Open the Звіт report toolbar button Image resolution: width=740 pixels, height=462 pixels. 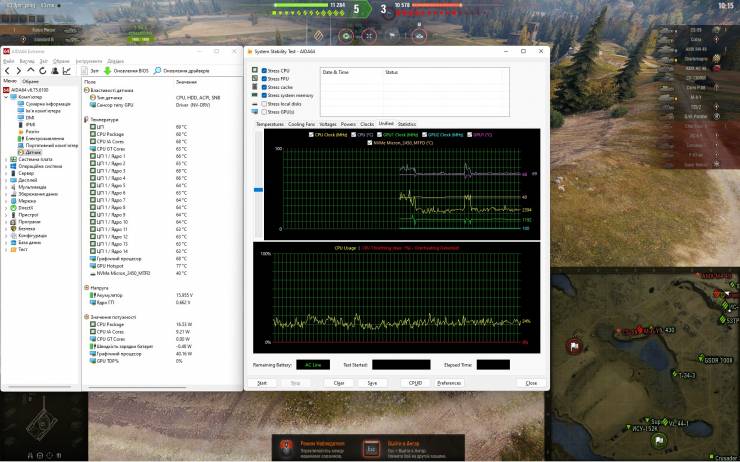click(90, 71)
